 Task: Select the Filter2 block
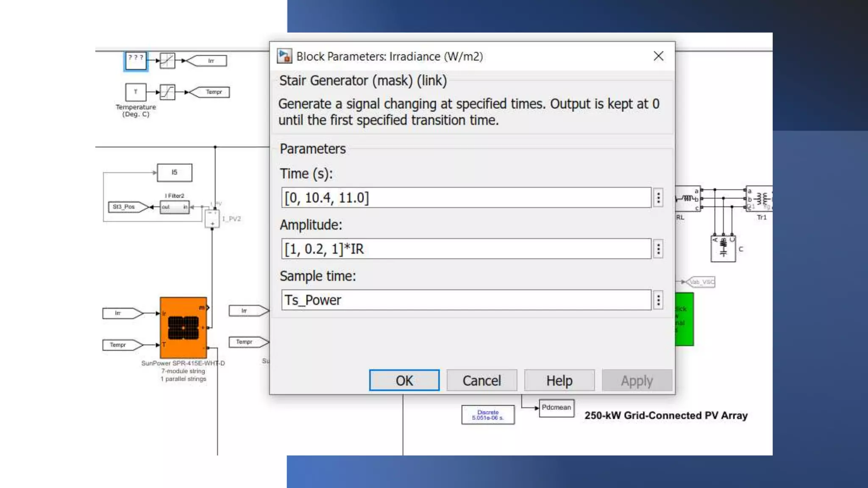point(175,207)
